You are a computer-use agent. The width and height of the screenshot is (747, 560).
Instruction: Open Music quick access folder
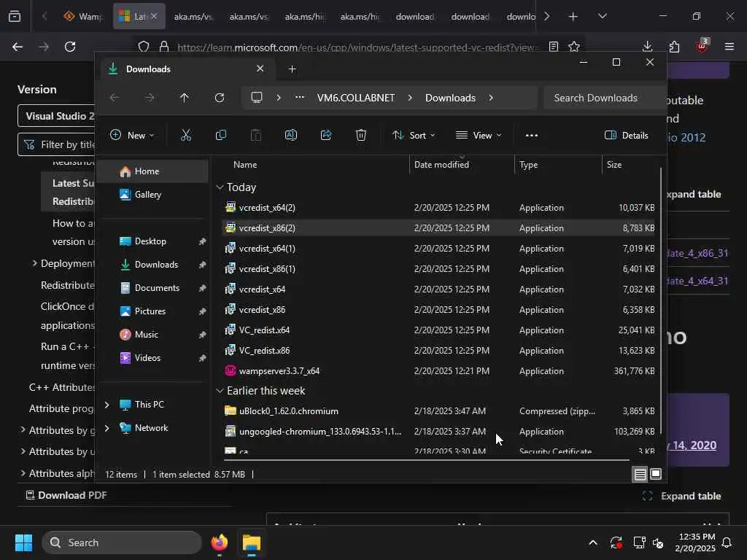(x=153, y=334)
